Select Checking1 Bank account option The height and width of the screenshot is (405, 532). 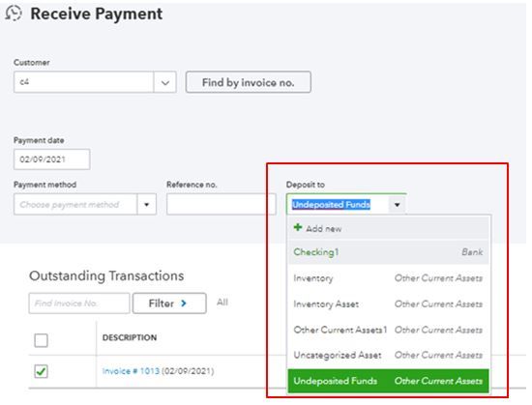388,252
